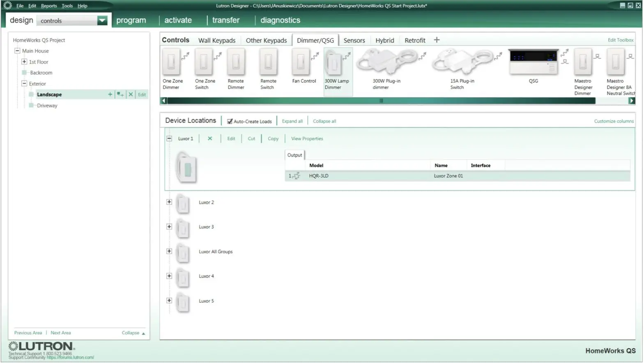Viewport: 644px width, 363px height.
Task: Click Expand all
Action: click(x=292, y=121)
